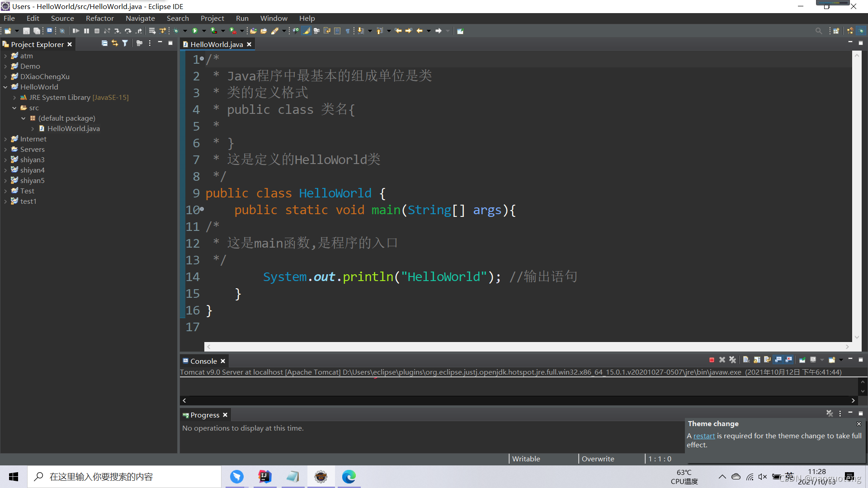The image size is (868, 488).
Task: Pin the Console view
Action: (x=802, y=360)
